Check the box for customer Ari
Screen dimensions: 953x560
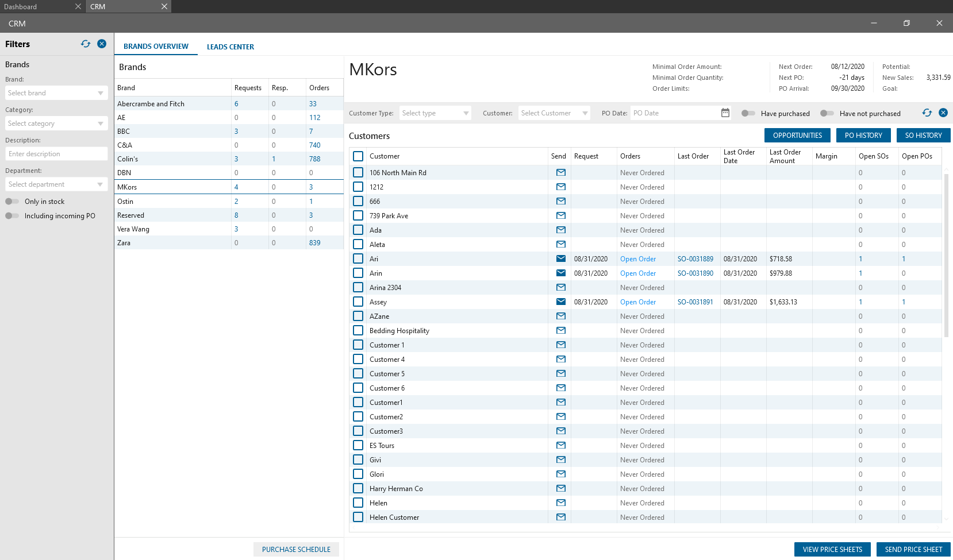(358, 258)
